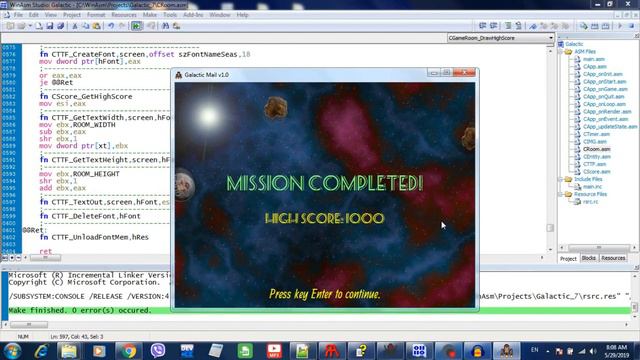Click the EN language indicator in tray
Image resolution: width=640 pixels, height=360 pixels.
(x=534, y=350)
